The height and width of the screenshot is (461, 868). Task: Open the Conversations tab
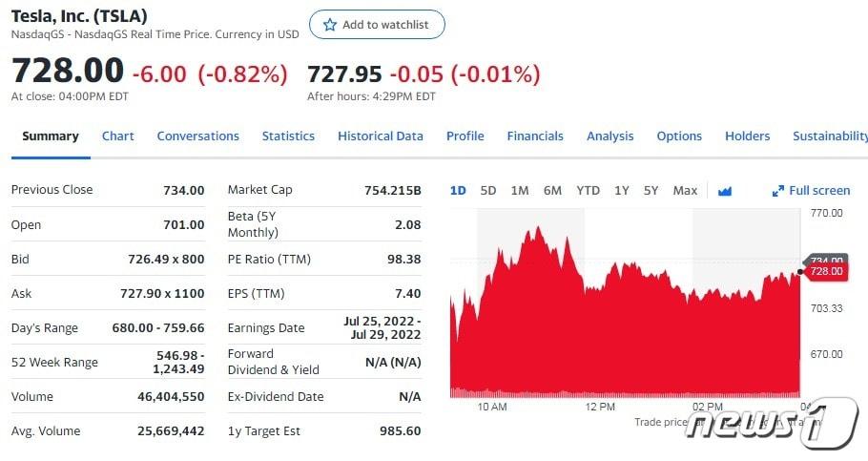tap(198, 136)
